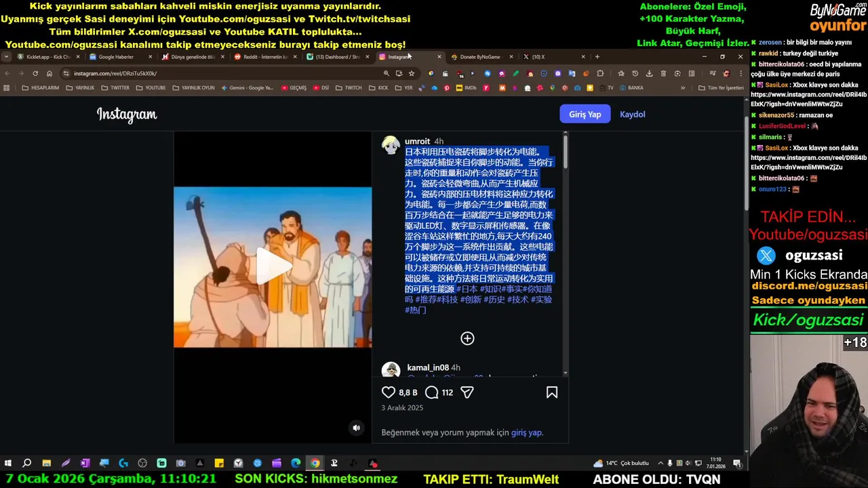868x488 pixels.
Task: Click the Giriş Yap button
Action: (585, 114)
